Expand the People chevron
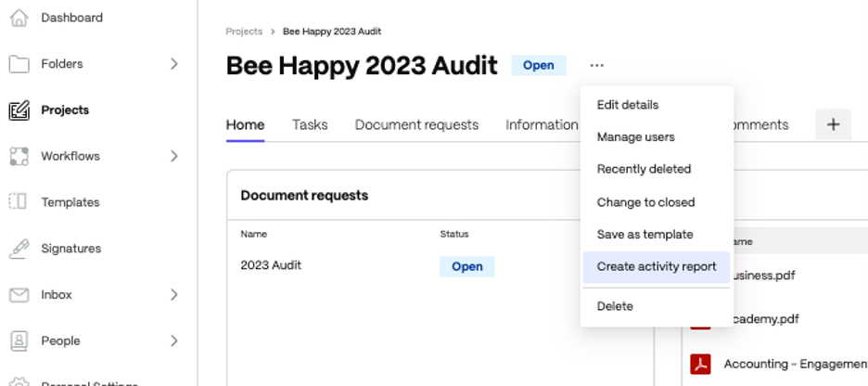Screen dimensions: 868x386 point(173,341)
